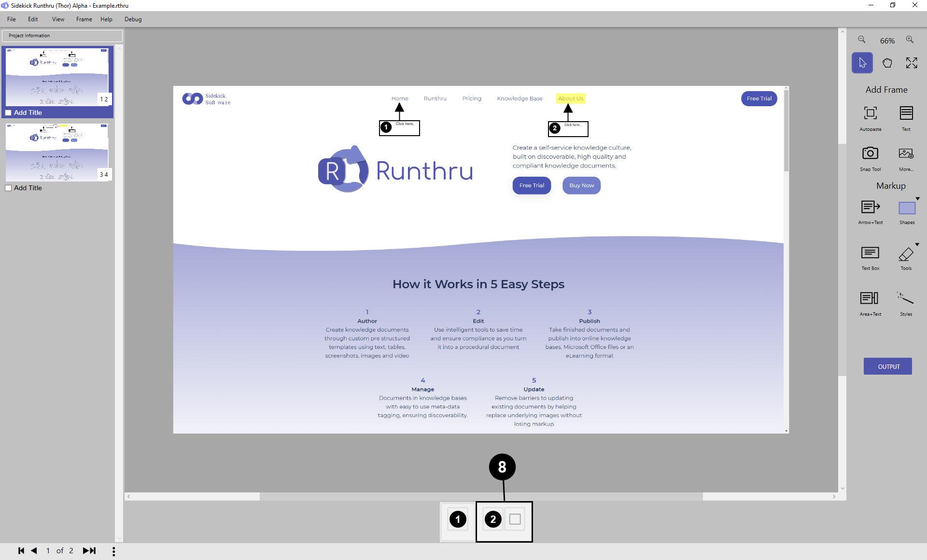Click the highlighted About Us link
Viewport: 927px width, 560px height.
tap(571, 98)
